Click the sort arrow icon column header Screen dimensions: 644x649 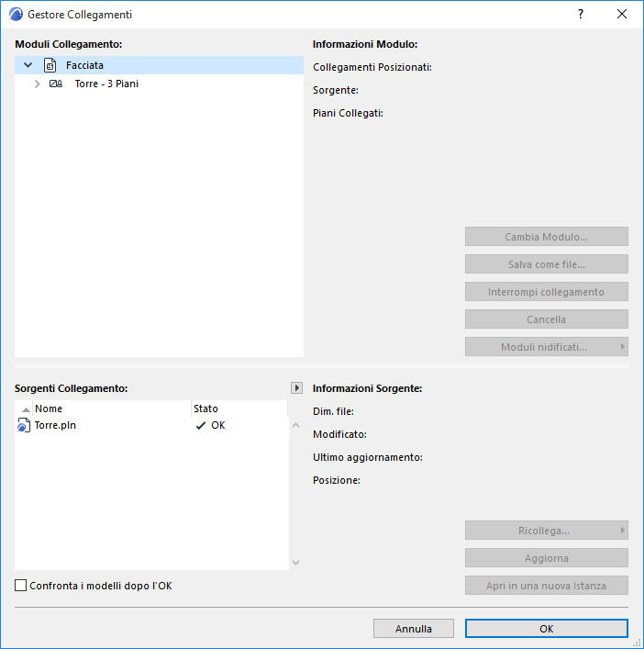coord(26,408)
